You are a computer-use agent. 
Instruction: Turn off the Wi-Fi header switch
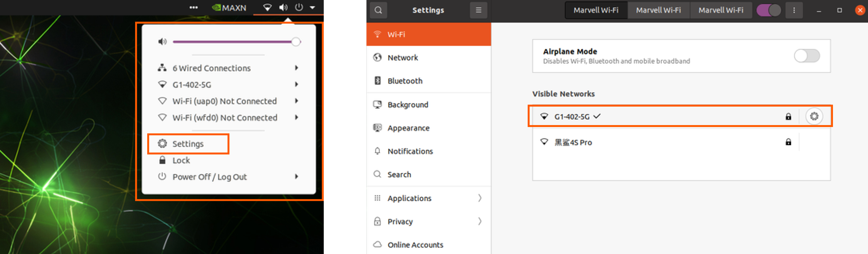pos(769,10)
